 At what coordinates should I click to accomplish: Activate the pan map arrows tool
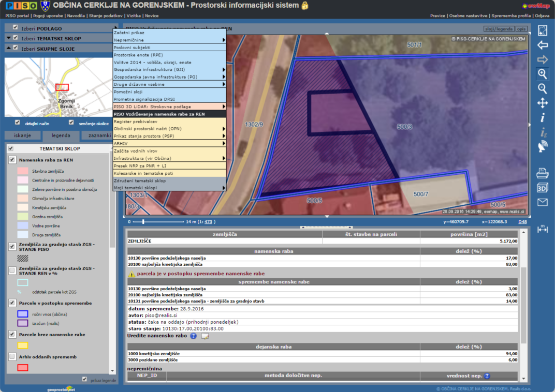point(542,103)
